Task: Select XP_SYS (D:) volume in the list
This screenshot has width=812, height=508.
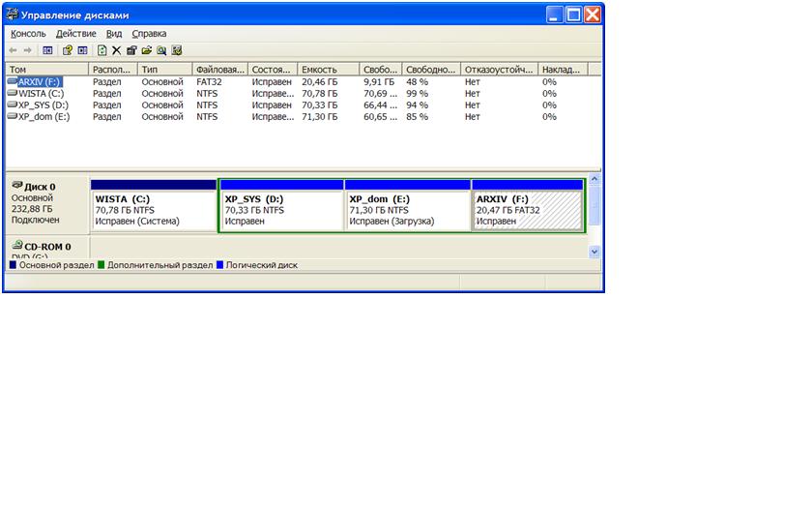Action: (x=43, y=105)
